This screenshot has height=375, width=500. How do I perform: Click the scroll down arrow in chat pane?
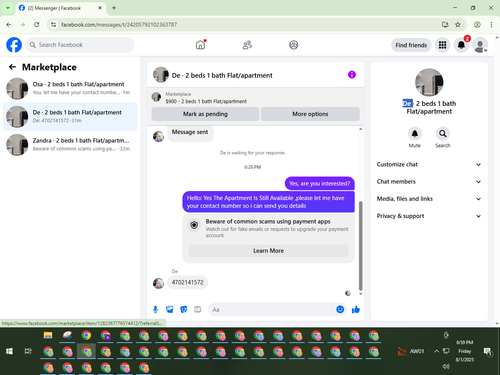click(x=360, y=294)
